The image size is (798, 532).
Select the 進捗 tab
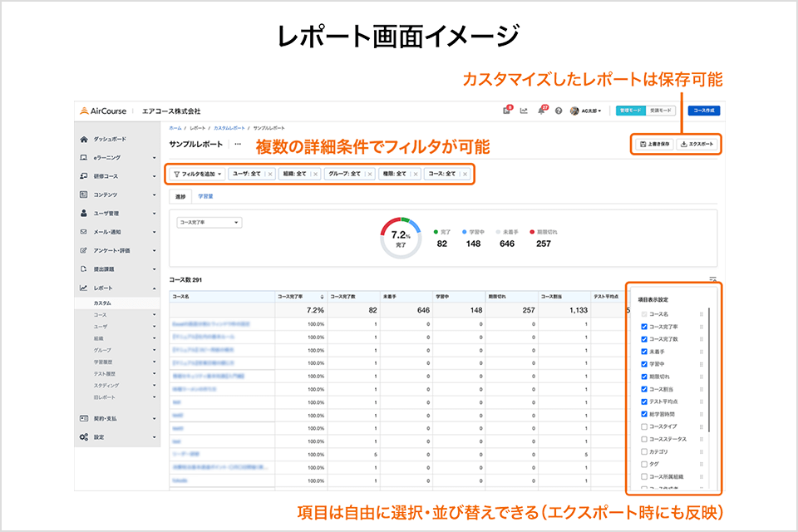(180, 196)
